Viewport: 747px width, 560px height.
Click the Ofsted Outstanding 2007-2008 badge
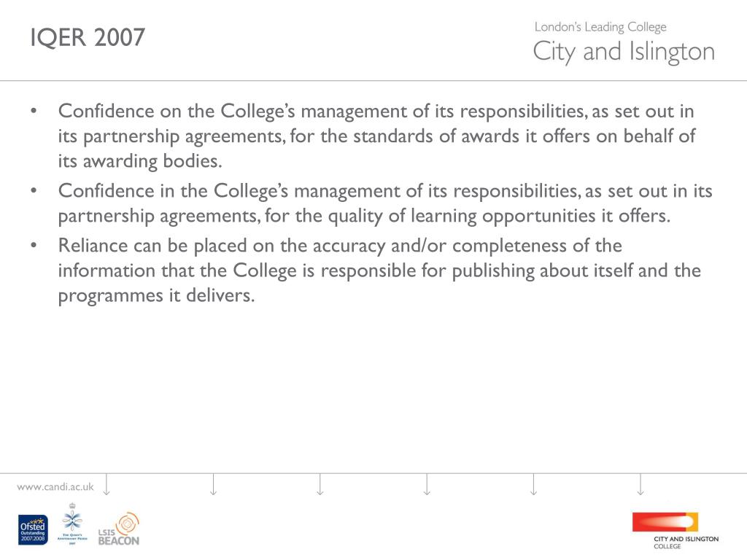coord(33,530)
